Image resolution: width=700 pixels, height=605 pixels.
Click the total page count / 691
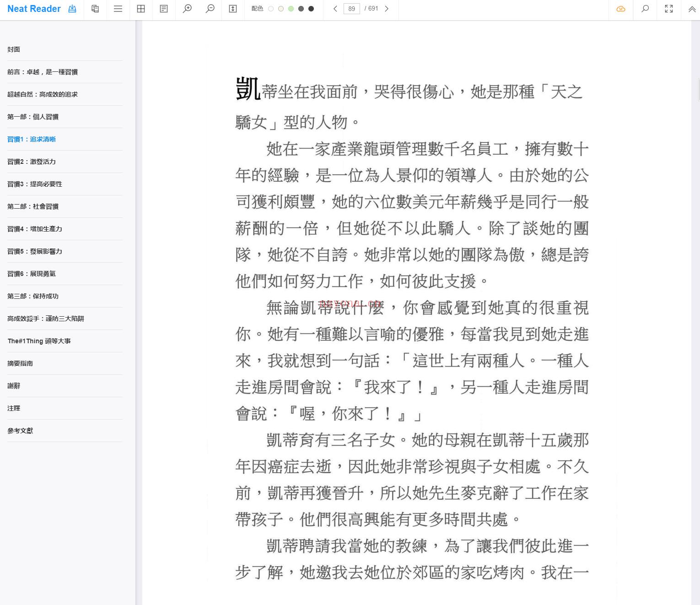372,9
